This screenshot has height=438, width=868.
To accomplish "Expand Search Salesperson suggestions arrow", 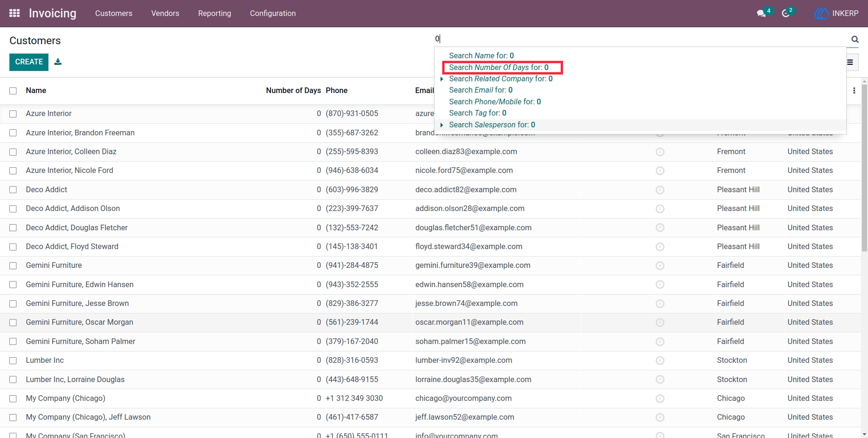I will [442, 125].
